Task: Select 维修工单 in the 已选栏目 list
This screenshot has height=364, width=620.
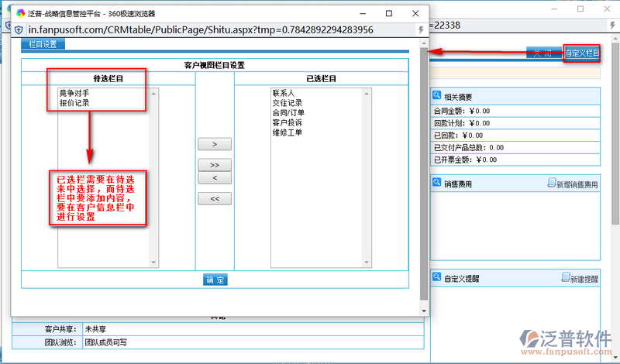Action: pyautogui.click(x=287, y=133)
